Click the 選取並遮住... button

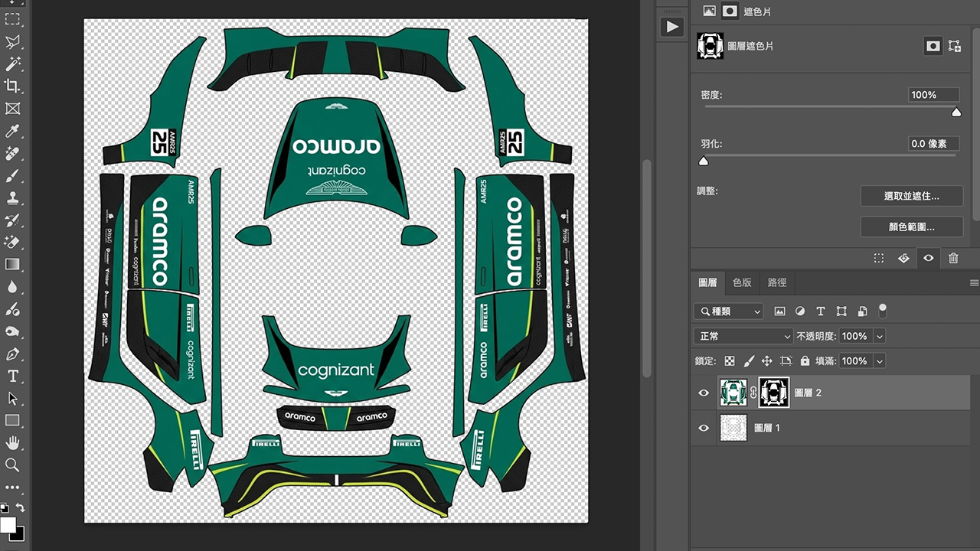click(x=911, y=196)
